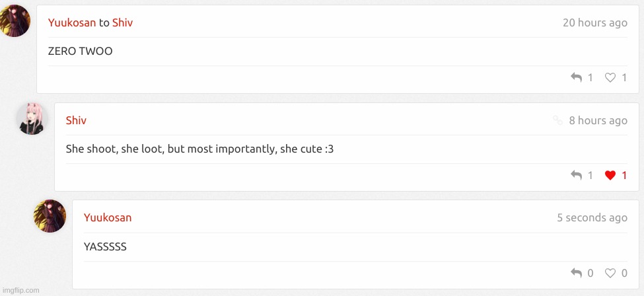Screen dimensions: 644x296
Task: Click reply arrow on Shiv's comment
Action: [576, 175]
